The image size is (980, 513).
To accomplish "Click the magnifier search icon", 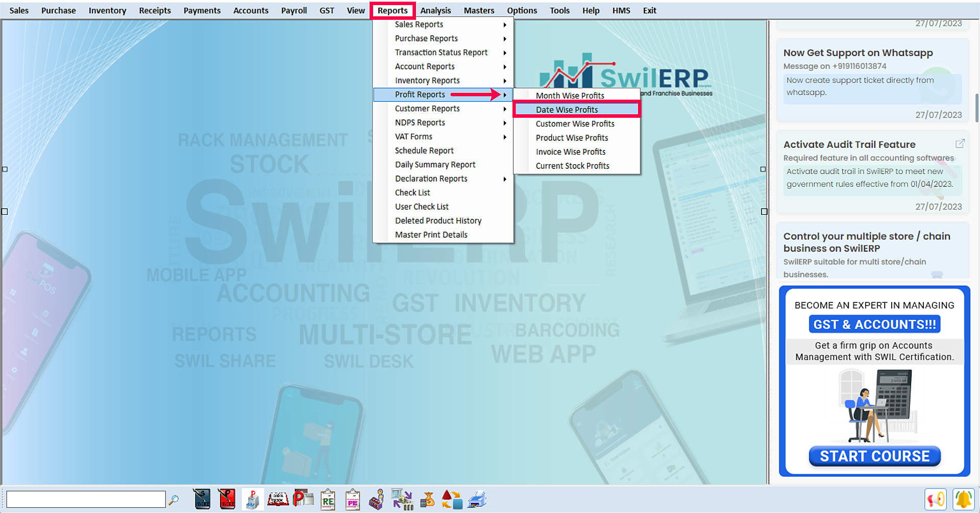I will tap(174, 500).
